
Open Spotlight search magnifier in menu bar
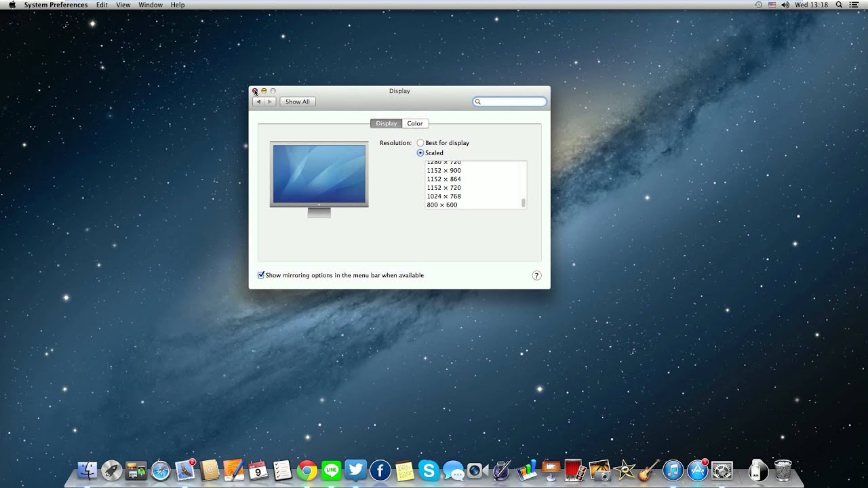(x=840, y=5)
